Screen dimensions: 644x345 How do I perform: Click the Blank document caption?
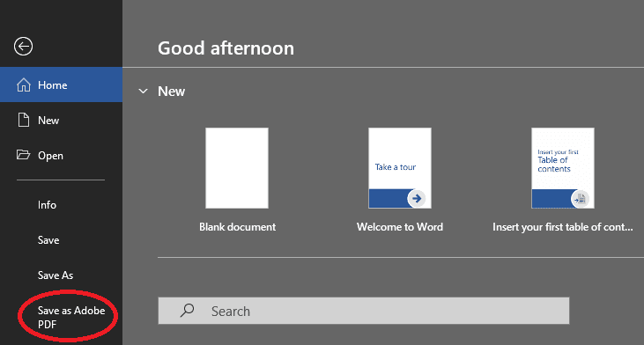point(237,227)
